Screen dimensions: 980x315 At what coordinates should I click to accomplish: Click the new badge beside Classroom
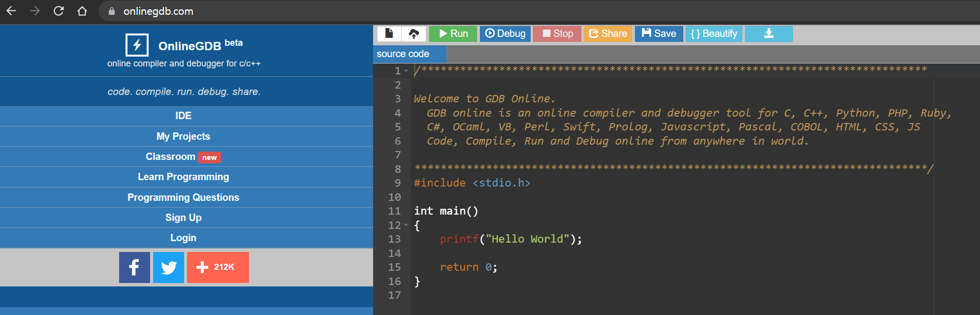(x=209, y=157)
